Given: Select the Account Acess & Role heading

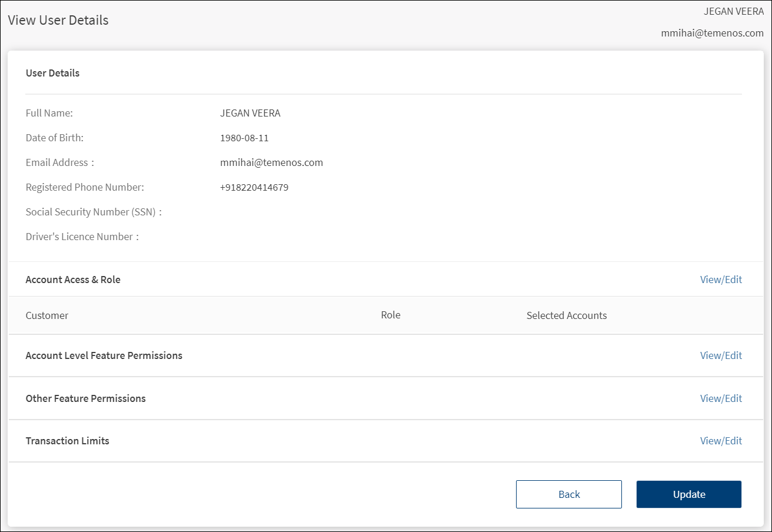Looking at the screenshot, I should click(x=73, y=280).
